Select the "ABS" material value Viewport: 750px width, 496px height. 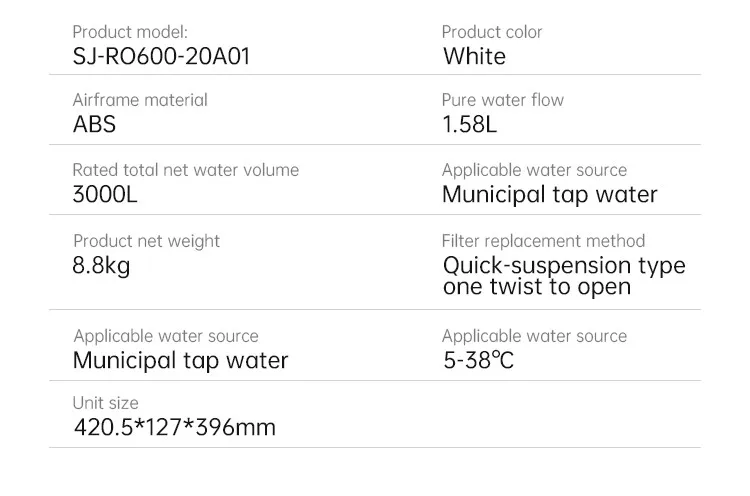[x=94, y=125]
